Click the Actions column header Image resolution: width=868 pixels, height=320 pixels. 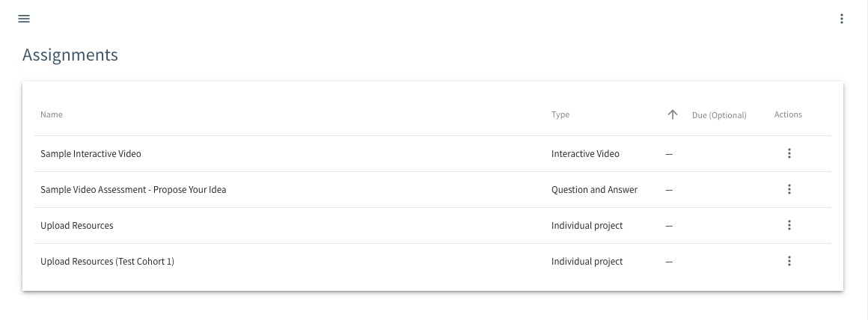click(788, 115)
